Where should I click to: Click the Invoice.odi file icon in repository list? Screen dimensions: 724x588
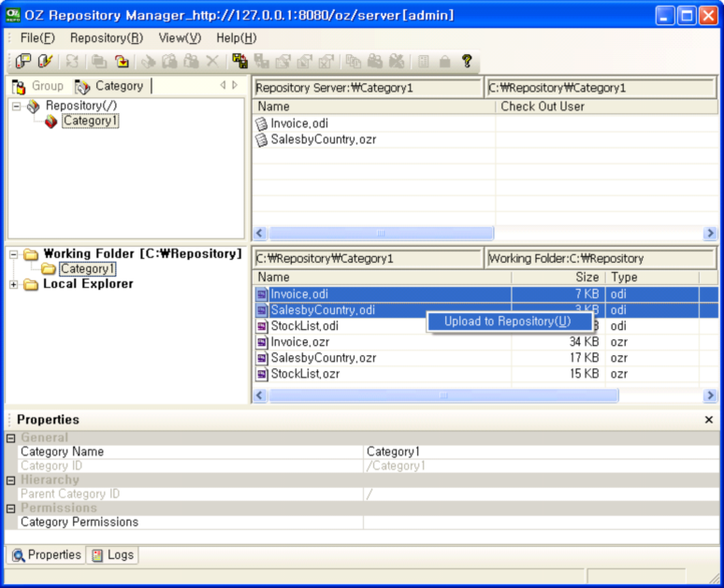click(x=261, y=123)
